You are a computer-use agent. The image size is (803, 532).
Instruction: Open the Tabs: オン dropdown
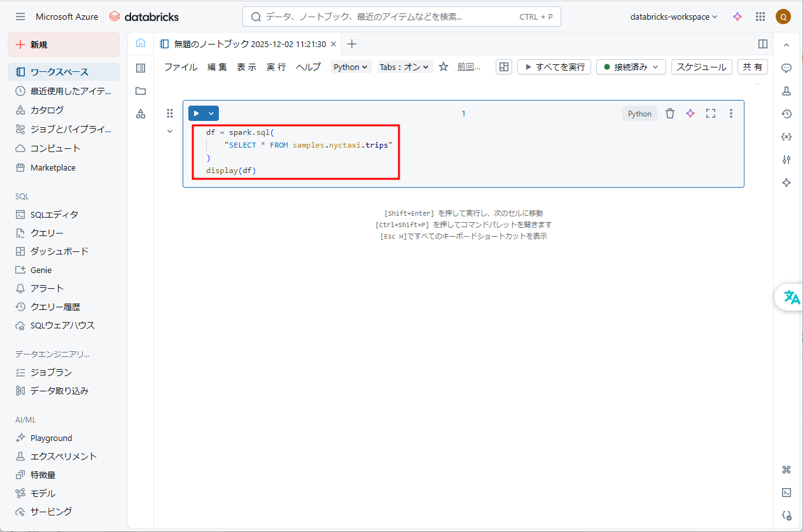(x=405, y=67)
